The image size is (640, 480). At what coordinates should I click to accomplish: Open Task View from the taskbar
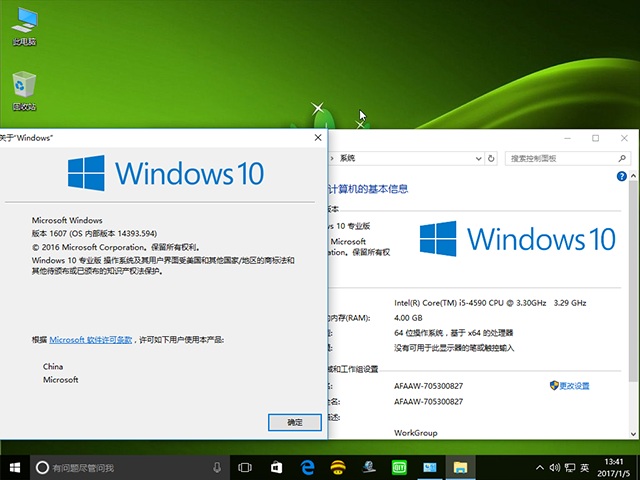(246, 467)
